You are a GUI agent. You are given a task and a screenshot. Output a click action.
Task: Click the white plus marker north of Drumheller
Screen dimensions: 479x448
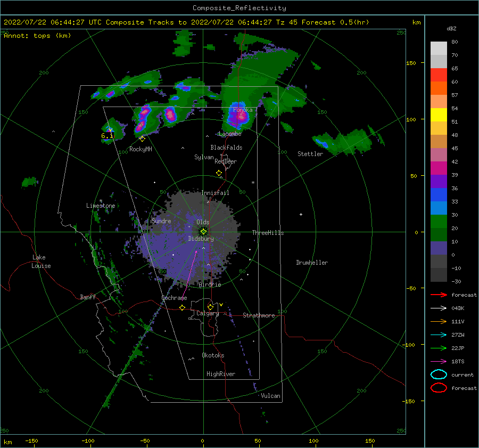coord(301,214)
